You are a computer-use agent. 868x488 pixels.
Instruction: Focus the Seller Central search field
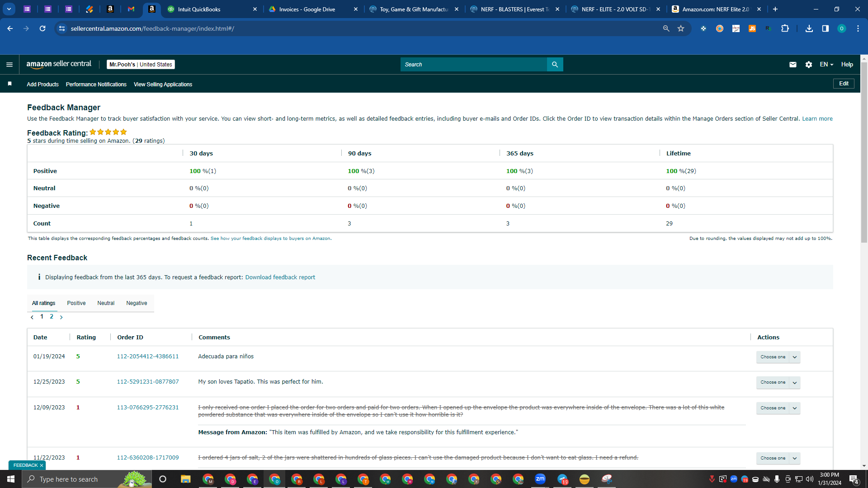[x=473, y=65]
